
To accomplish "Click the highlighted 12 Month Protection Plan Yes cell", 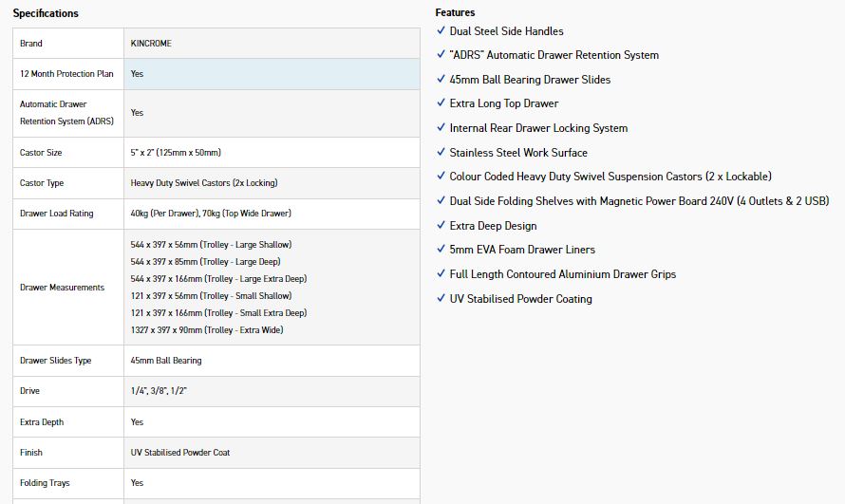I will coord(272,73).
